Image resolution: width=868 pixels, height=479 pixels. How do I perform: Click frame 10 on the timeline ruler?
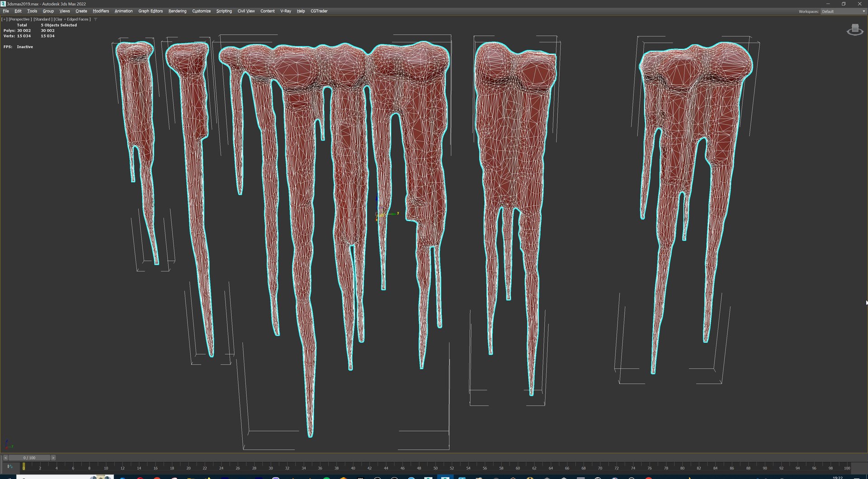click(x=106, y=468)
